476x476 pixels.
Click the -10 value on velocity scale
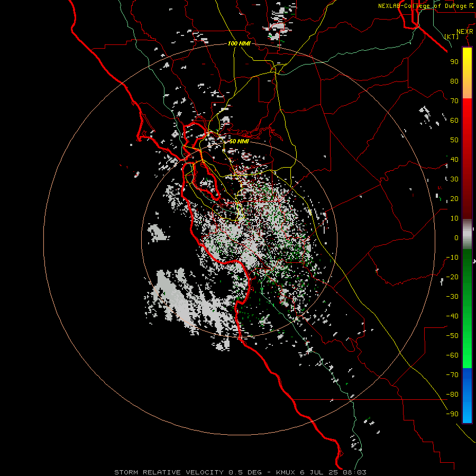tap(452, 258)
